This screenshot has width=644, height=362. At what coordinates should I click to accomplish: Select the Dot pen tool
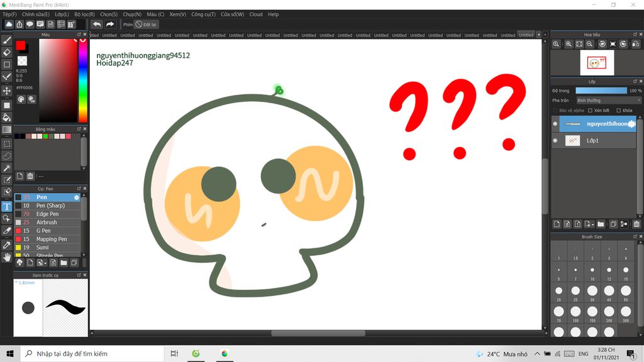pos(6,77)
